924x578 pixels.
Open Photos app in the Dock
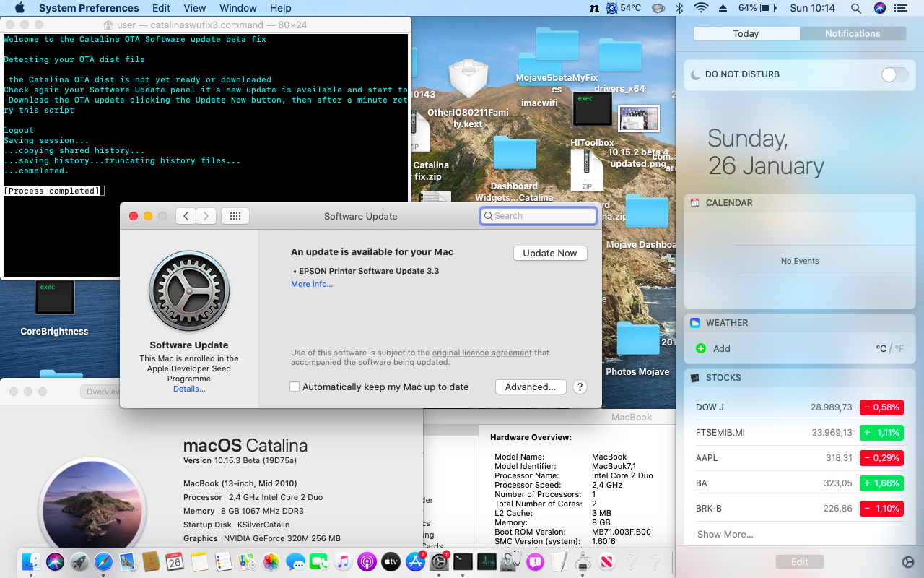[271, 561]
